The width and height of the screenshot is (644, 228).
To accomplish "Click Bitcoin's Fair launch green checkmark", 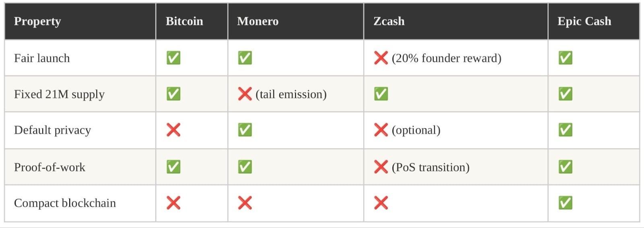I will (173, 58).
